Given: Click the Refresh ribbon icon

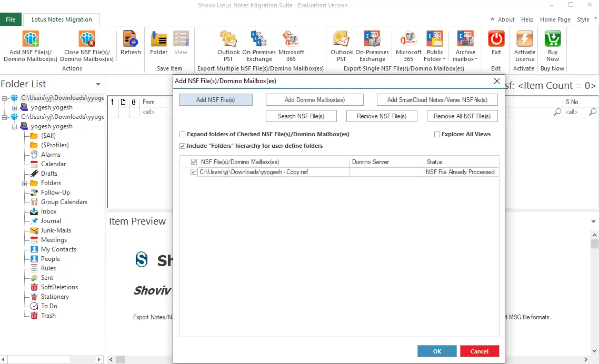Looking at the screenshot, I should 131,38.
